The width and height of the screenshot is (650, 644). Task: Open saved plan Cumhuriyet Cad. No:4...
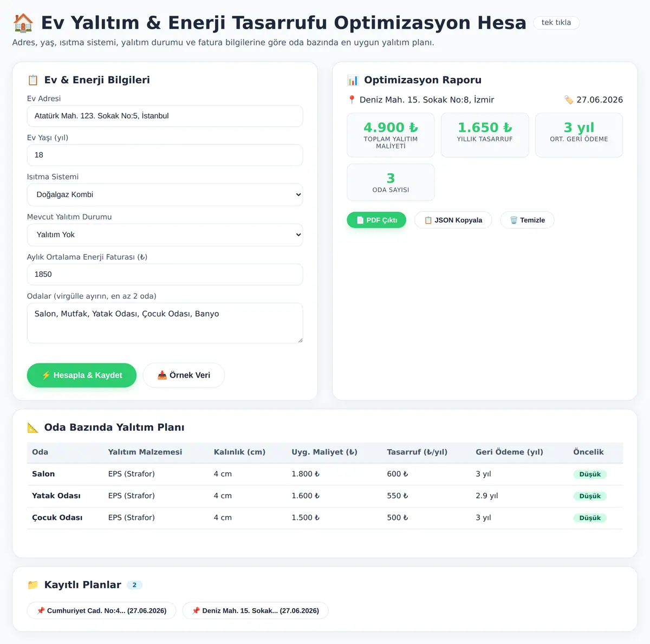[x=101, y=610]
